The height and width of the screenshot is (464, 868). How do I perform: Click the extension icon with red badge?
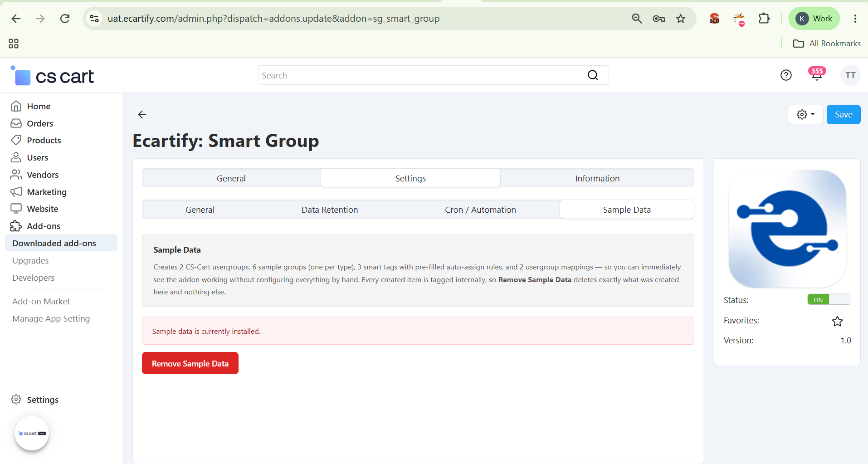pyautogui.click(x=739, y=19)
